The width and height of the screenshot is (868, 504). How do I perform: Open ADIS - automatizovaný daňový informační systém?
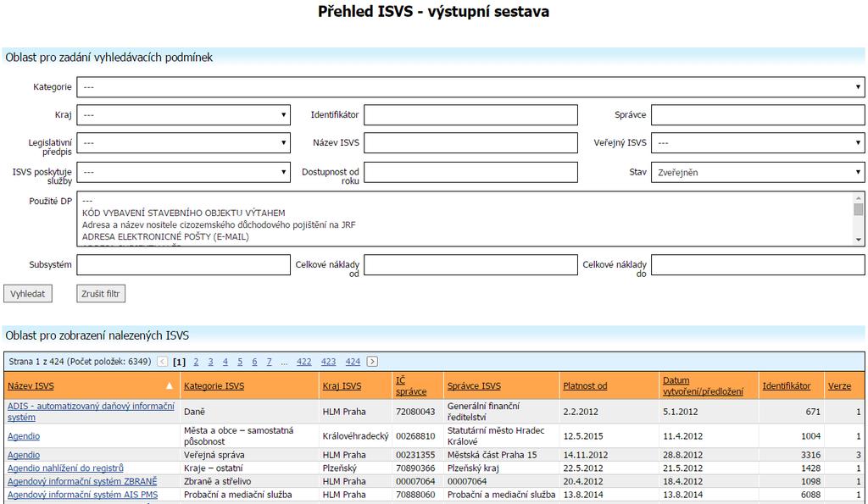click(x=91, y=412)
